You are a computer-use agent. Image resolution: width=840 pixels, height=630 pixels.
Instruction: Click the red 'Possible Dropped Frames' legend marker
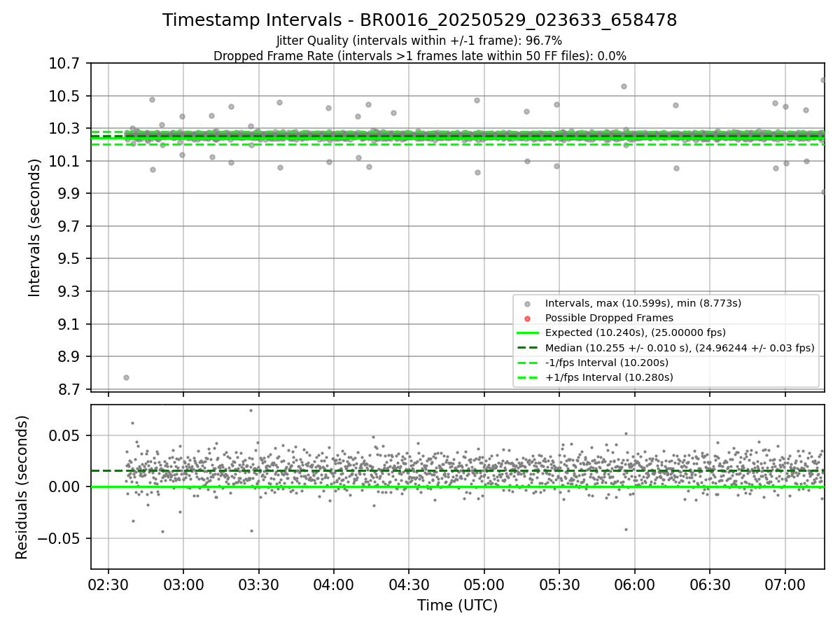527,318
